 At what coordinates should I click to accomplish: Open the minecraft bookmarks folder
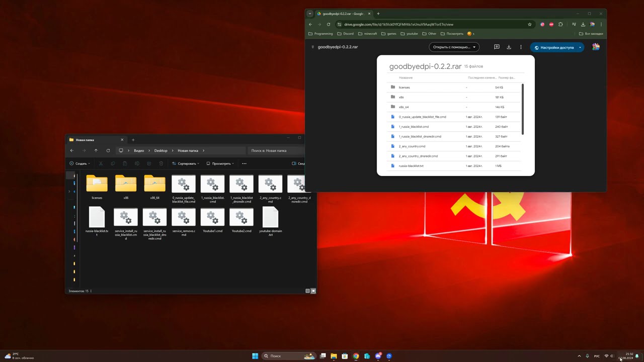pos(367,34)
